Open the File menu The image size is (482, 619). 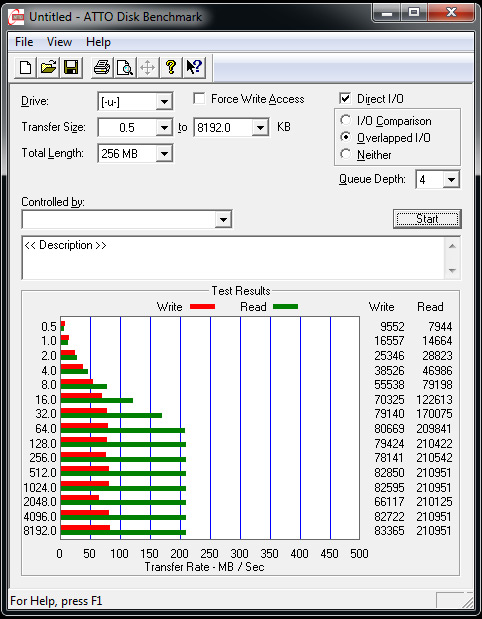click(x=24, y=42)
